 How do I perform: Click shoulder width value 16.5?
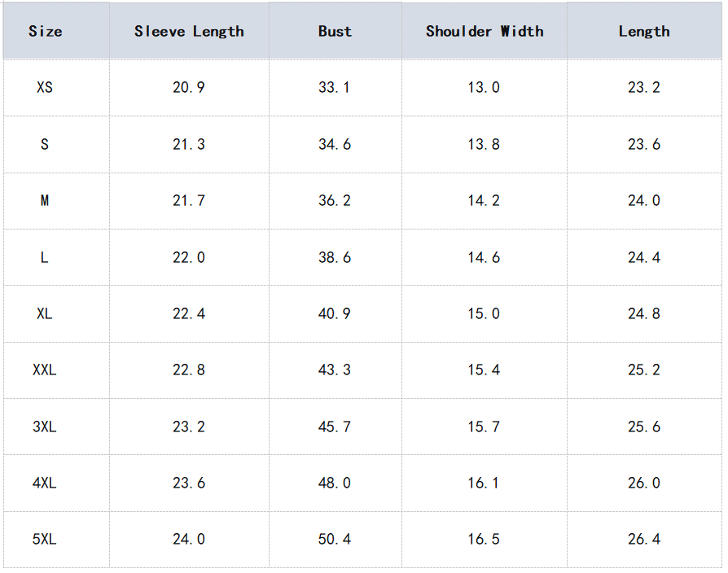point(484,539)
